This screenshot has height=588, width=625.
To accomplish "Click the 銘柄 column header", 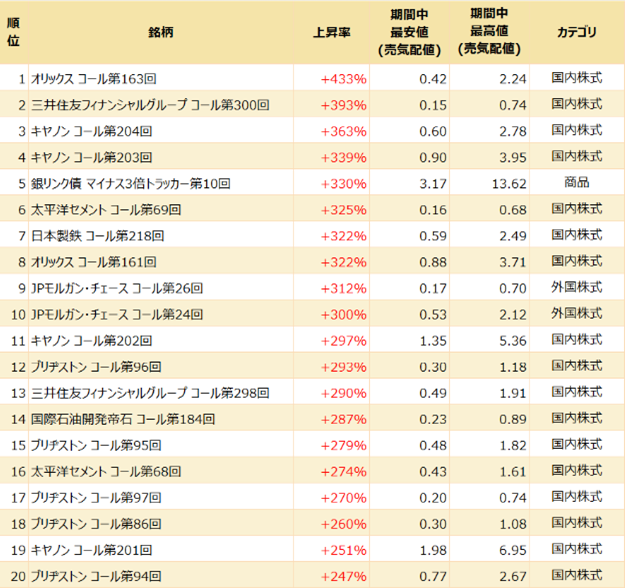I will (x=161, y=32).
